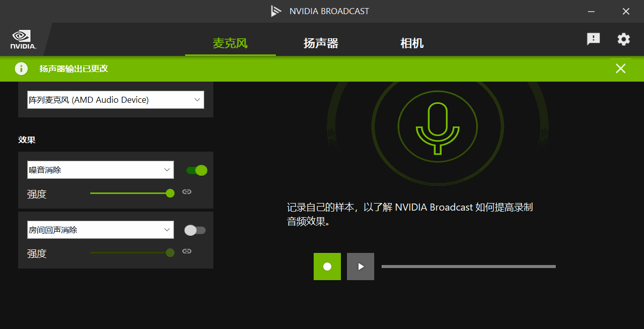
Task: Click the link icon next to 房间回声消除 强度
Action: coord(187,251)
